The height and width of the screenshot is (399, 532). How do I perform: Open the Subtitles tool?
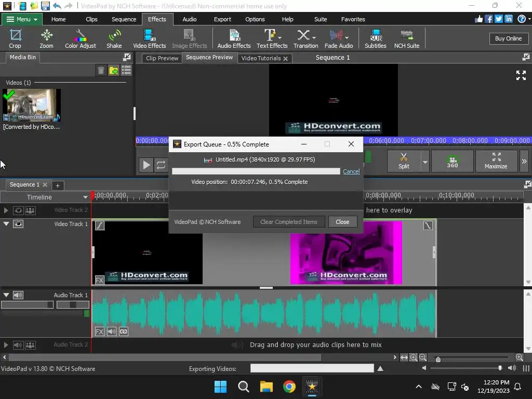click(375, 38)
